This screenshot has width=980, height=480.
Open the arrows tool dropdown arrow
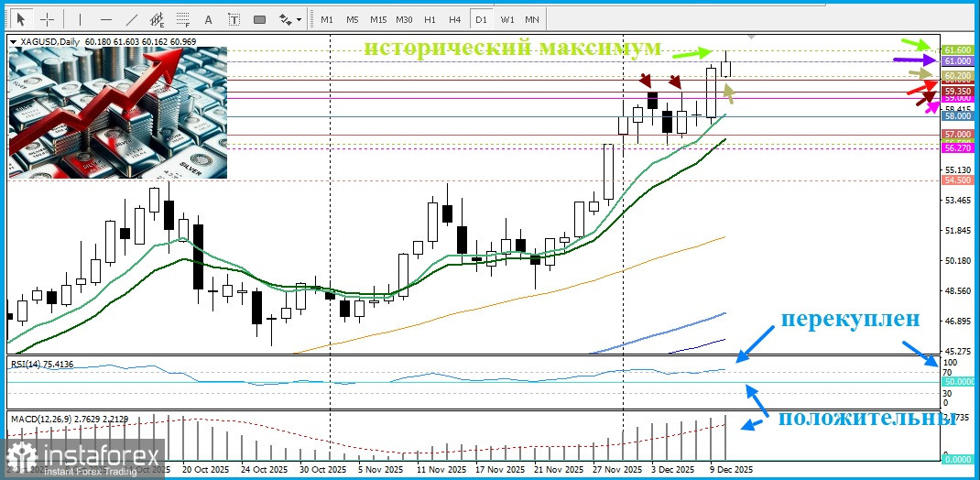pyautogui.click(x=299, y=20)
